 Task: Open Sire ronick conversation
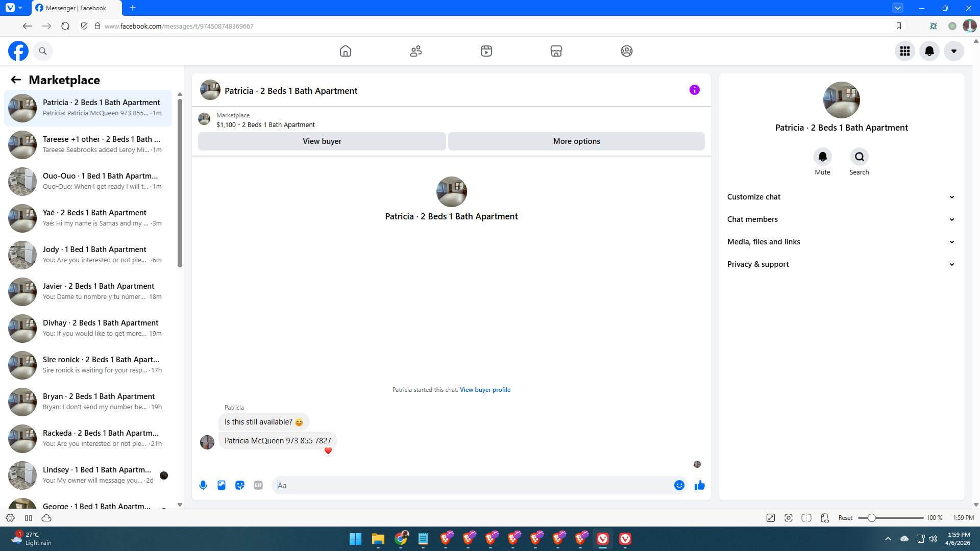point(88,365)
